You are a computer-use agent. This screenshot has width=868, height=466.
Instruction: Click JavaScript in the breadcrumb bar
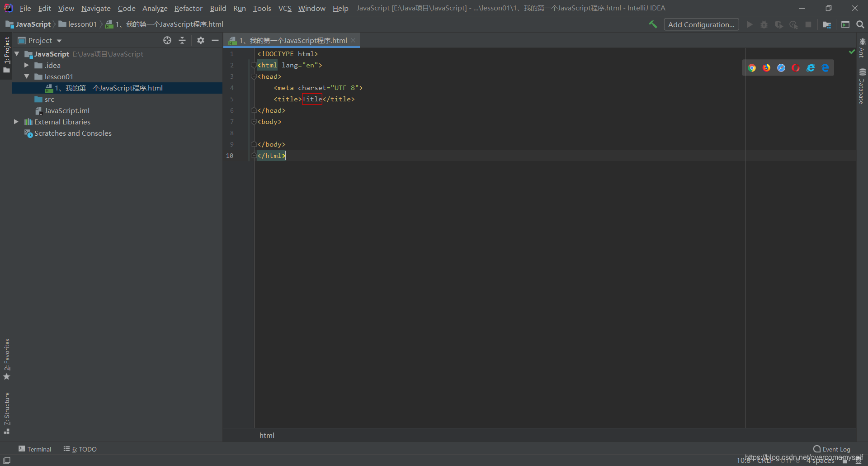(x=28, y=24)
